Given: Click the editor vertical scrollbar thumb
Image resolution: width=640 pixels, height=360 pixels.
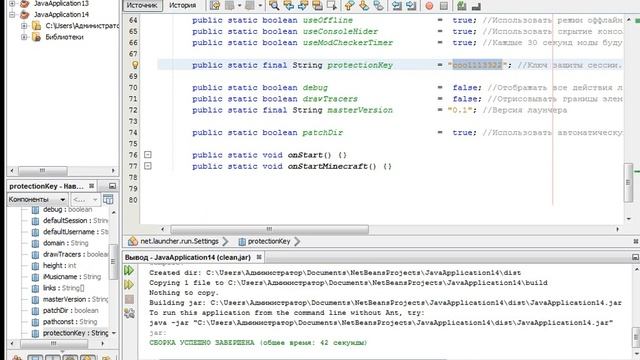Looking at the screenshot, I should [x=628, y=182].
